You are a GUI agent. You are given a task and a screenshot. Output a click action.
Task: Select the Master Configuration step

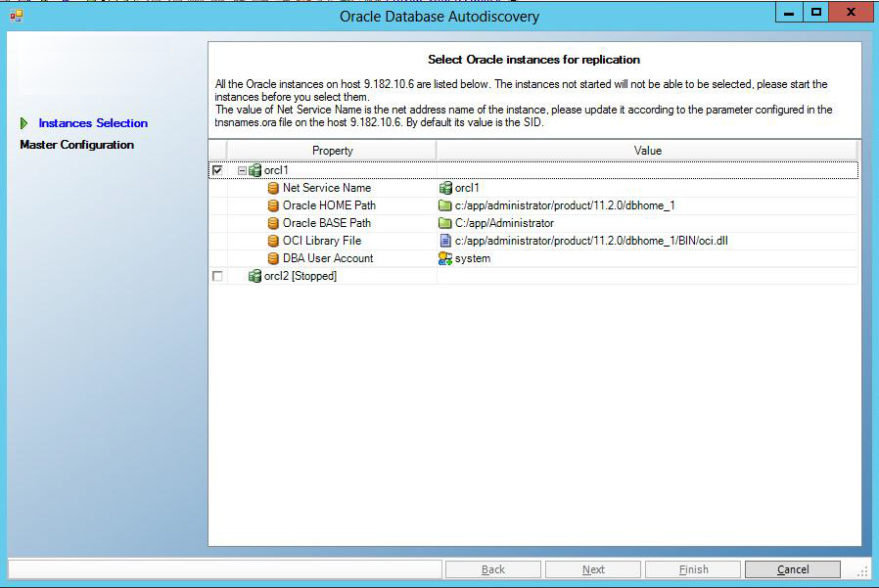point(75,144)
